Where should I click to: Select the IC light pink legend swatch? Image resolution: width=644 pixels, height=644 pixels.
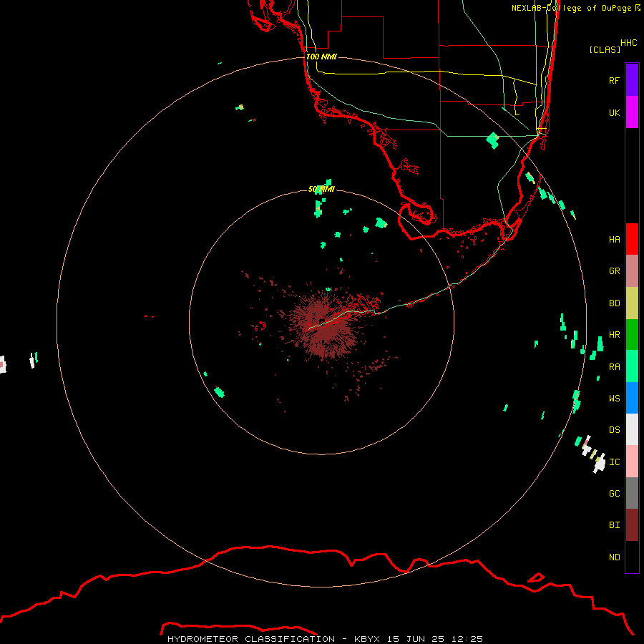[632, 462]
